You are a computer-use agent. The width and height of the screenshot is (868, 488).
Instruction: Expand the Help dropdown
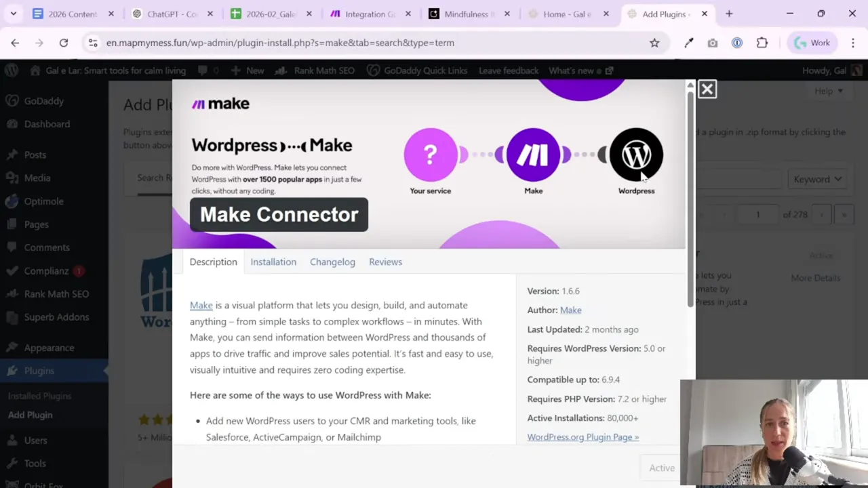pos(828,91)
